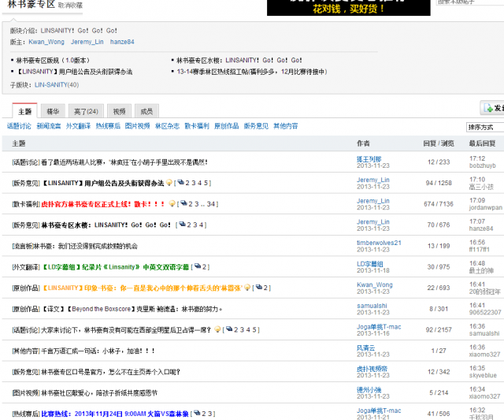Open author LD字幕组 profile
This screenshot has height=420, width=504.
370,264
